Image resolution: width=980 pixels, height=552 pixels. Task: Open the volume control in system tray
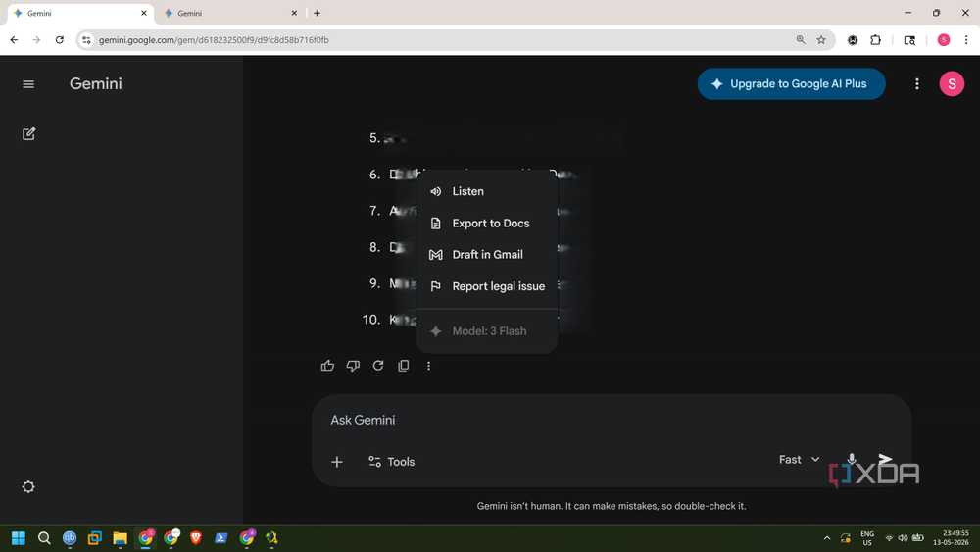point(903,537)
